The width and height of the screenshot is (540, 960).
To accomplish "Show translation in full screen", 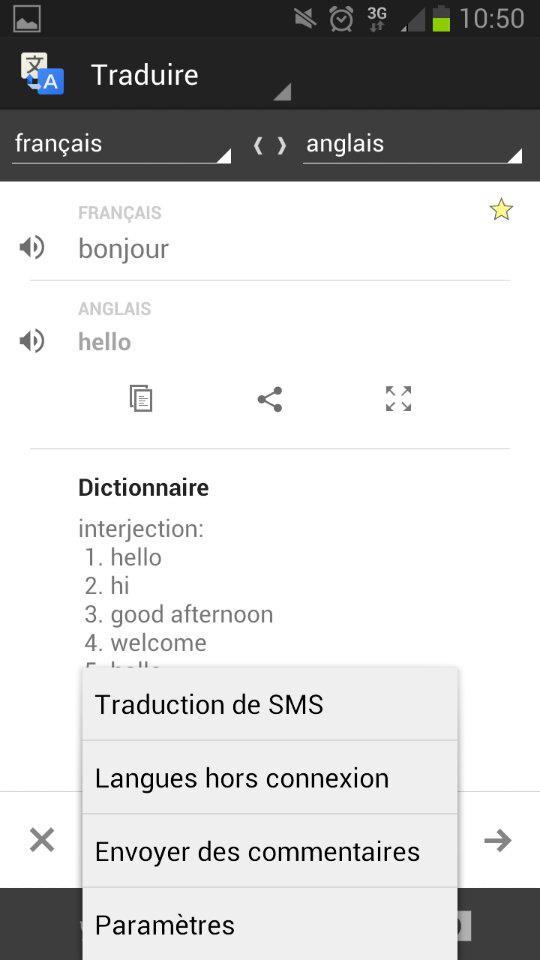I will (399, 399).
